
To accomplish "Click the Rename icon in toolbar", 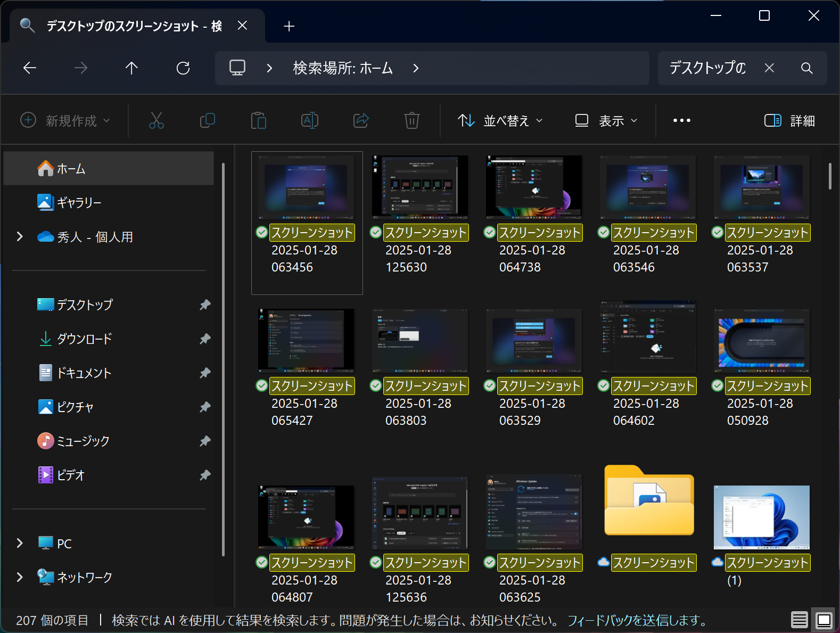I will [x=310, y=121].
